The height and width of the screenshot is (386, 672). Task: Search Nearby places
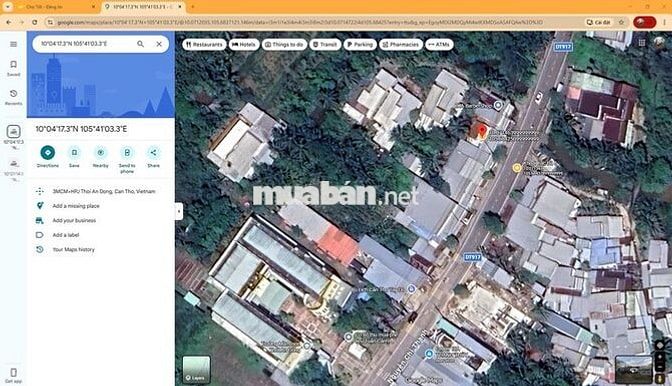(x=101, y=157)
